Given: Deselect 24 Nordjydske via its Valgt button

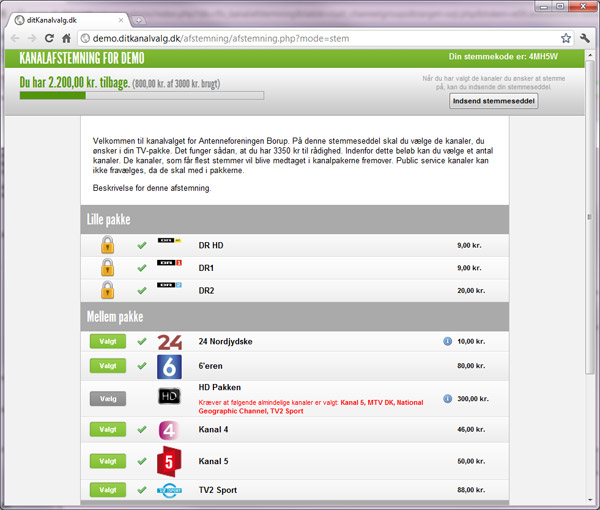Looking at the screenshot, I should click(x=108, y=341).
